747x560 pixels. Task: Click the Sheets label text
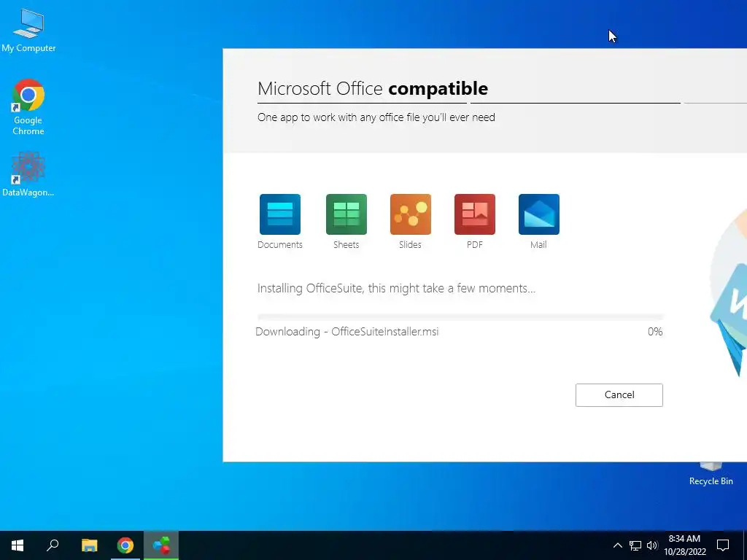tap(346, 245)
